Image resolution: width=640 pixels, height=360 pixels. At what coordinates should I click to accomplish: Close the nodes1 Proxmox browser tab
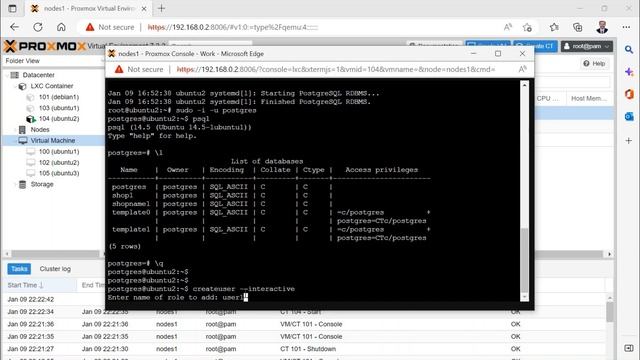[x=144, y=8]
